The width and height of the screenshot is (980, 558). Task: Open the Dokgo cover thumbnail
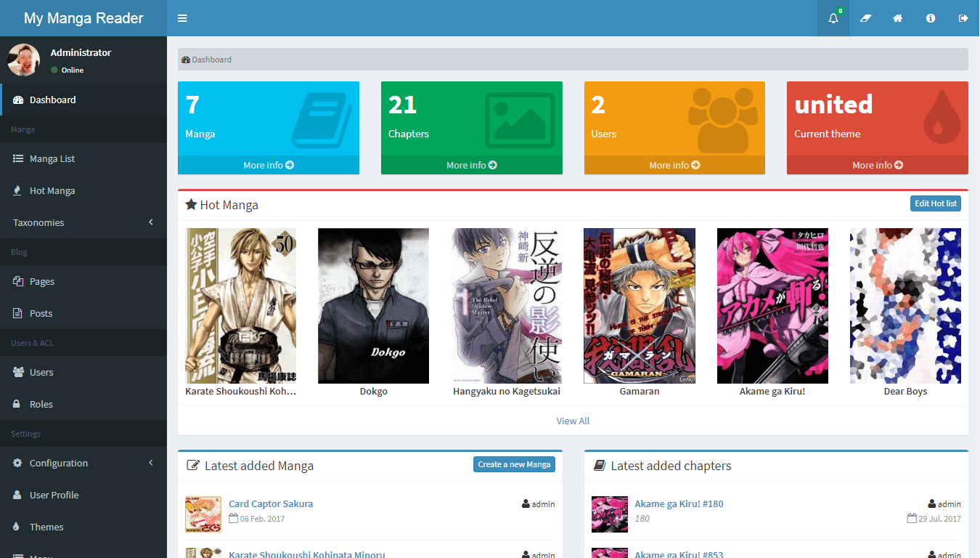(373, 306)
